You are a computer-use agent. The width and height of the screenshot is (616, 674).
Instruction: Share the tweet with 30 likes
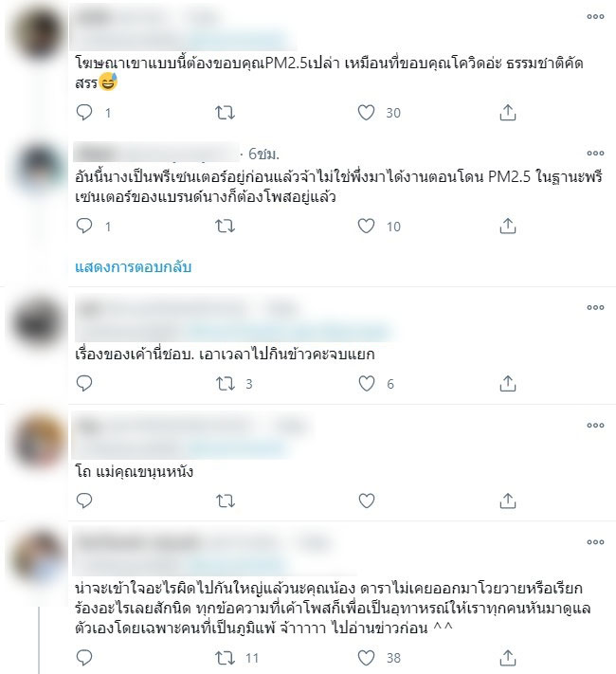point(508,113)
